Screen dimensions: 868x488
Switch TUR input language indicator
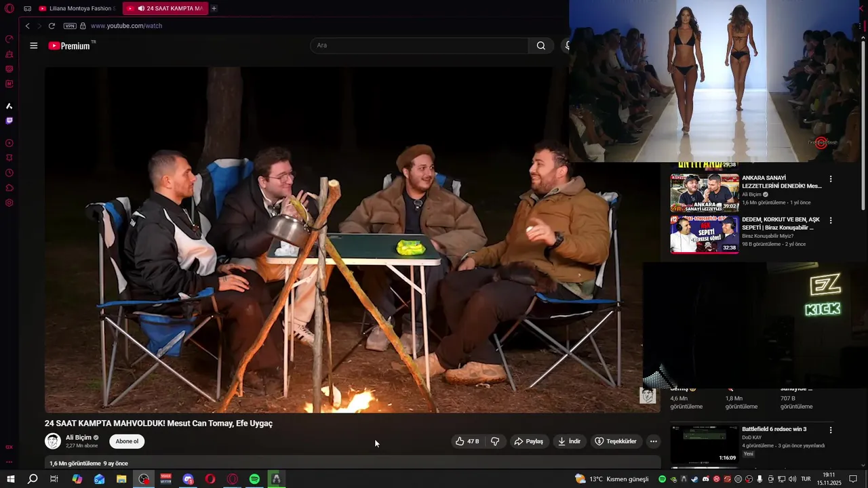pyautogui.click(x=806, y=479)
